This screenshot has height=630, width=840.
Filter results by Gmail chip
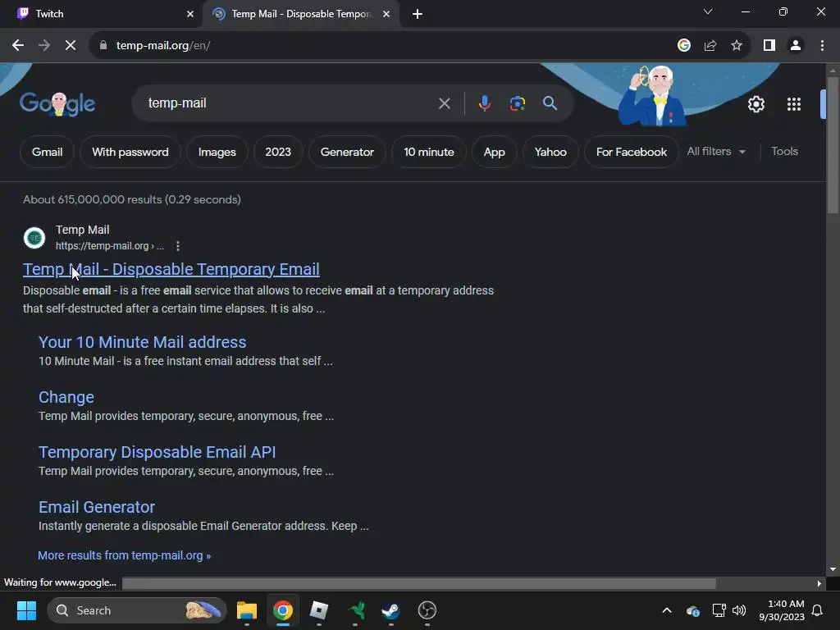click(47, 152)
